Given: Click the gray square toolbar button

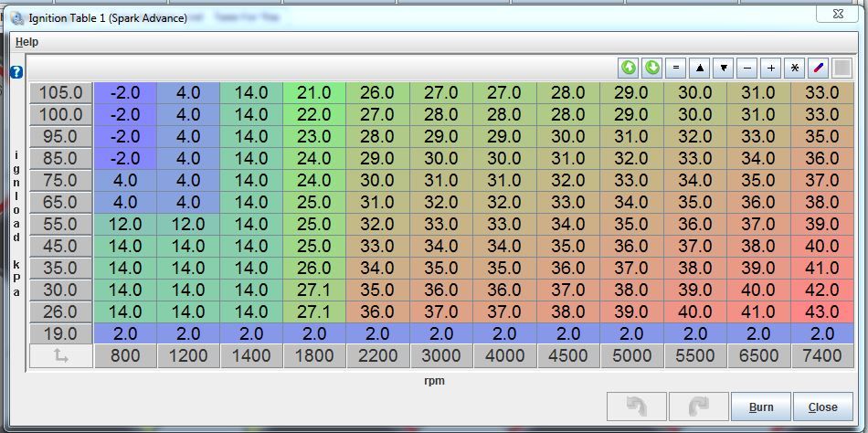Looking at the screenshot, I should pyautogui.click(x=842, y=69).
